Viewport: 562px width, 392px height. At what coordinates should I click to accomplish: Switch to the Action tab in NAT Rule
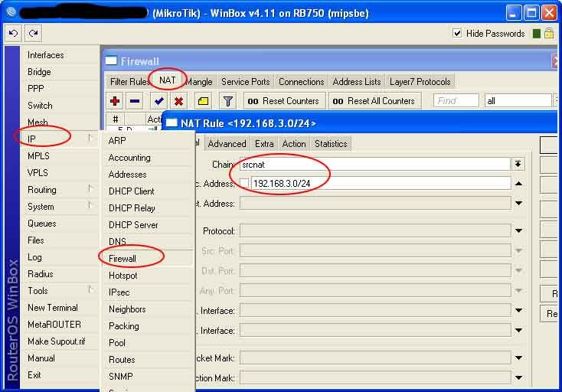[x=294, y=144]
